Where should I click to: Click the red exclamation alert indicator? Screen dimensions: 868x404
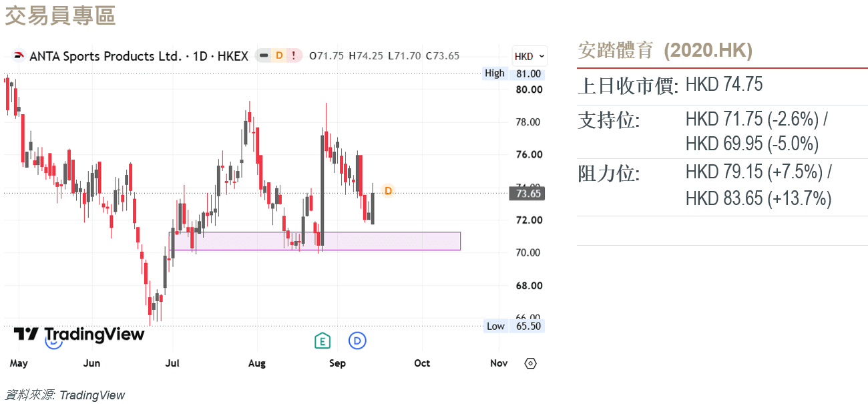coord(294,55)
